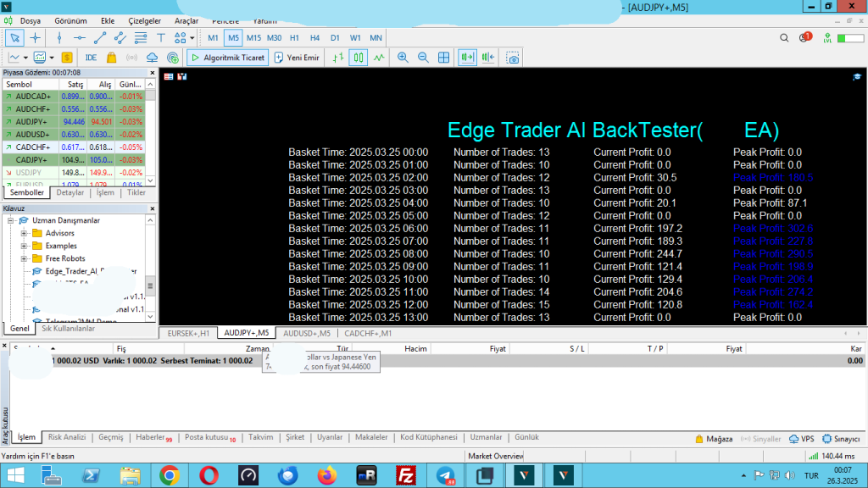Select the M1 timeframe
The width and height of the screenshot is (868, 488).
pyautogui.click(x=213, y=38)
